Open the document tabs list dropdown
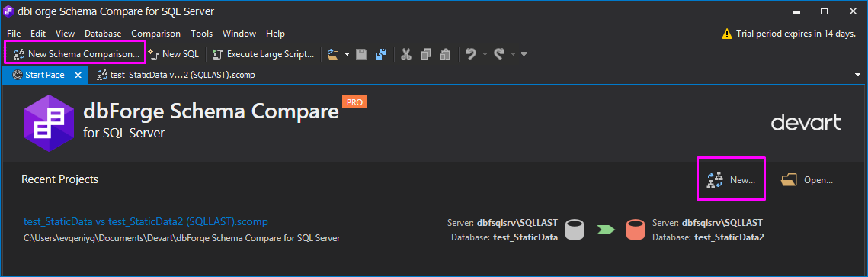 858,75
